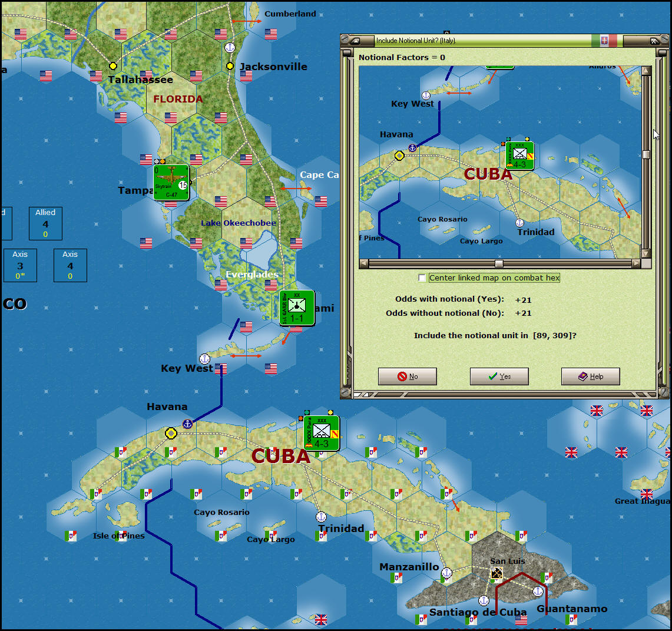Click the Lake Okeechobee label
Screen dimensions: 672x631
coord(239,223)
